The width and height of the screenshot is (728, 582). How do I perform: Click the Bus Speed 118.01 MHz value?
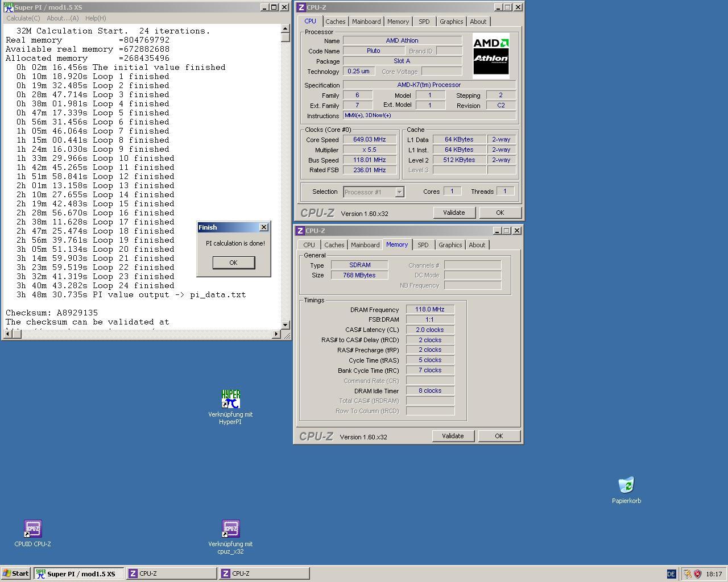tap(369, 160)
